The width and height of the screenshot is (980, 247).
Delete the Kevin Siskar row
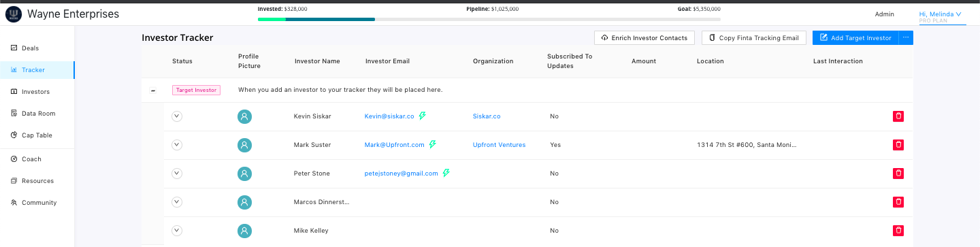click(898, 116)
